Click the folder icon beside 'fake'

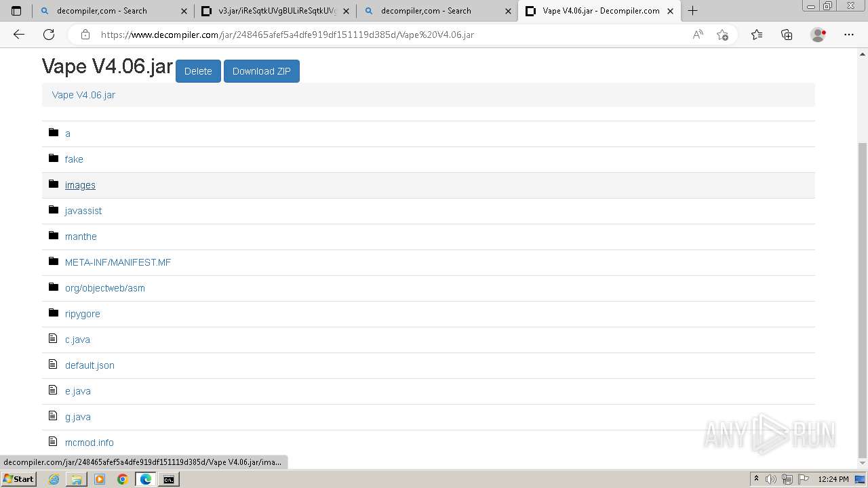point(54,158)
